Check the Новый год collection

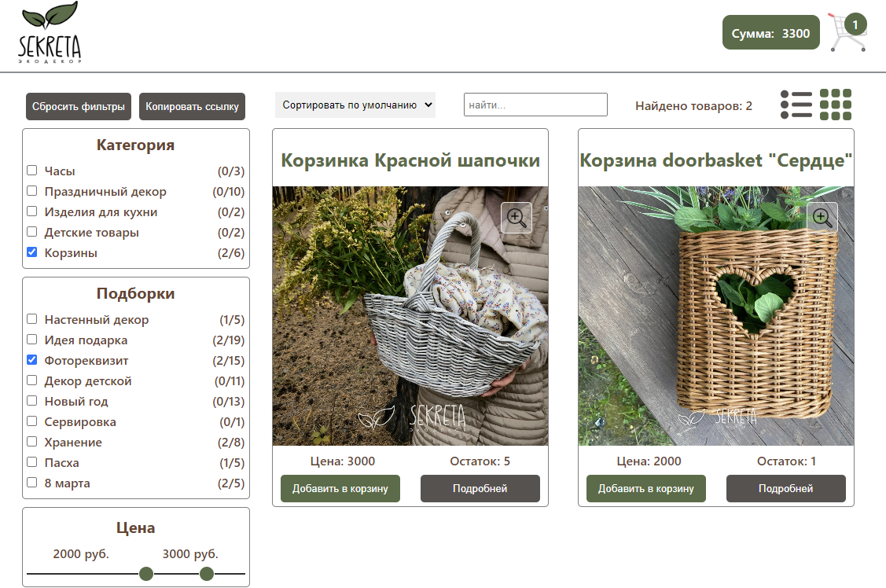click(x=32, y=400)
